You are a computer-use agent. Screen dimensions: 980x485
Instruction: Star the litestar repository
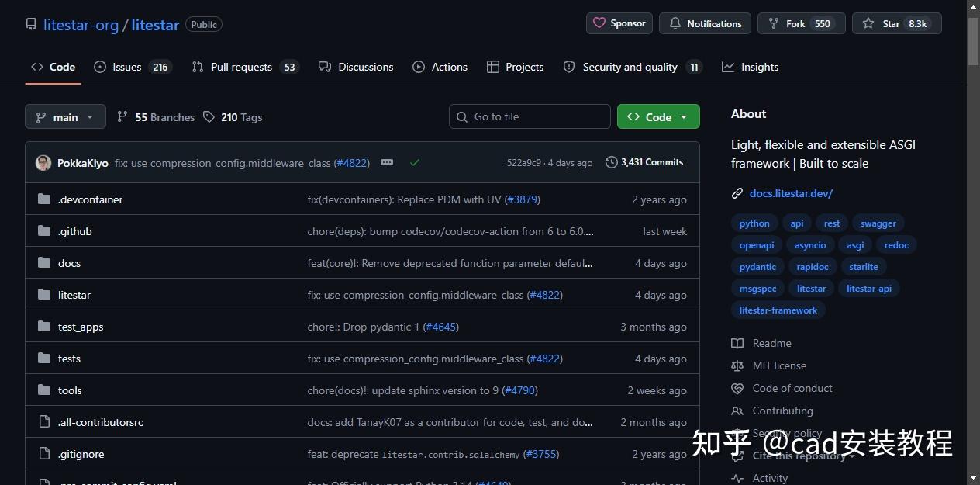pos(897,23)
